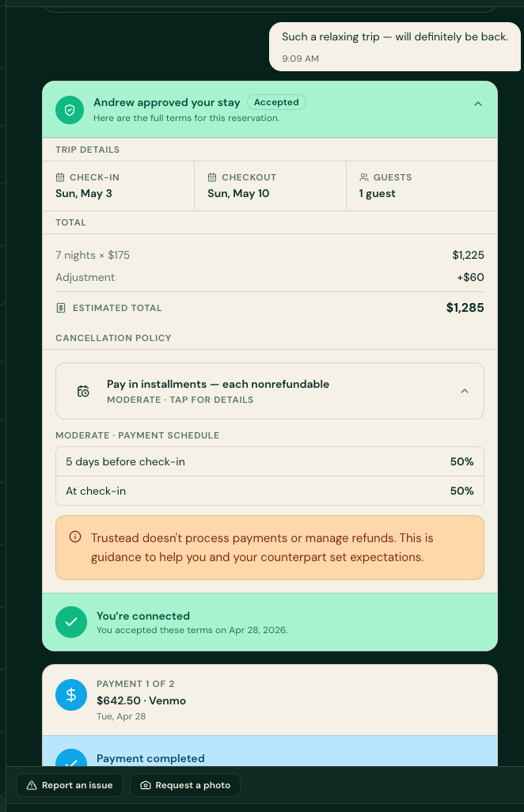Click the green shield approval icon
Viewport: 524px width, 812px height.
pyautogui.click(x=70, y=110)
